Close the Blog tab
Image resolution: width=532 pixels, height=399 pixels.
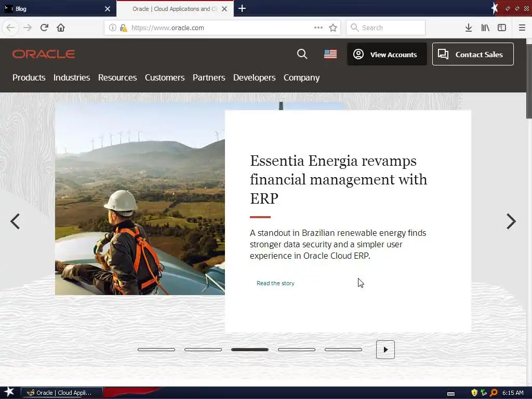coord(108,9)
